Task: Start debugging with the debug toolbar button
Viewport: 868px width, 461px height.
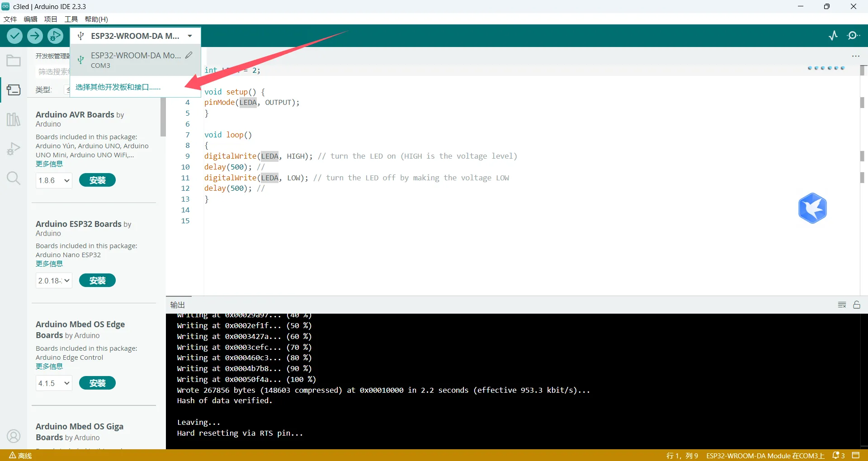Action: tap(56, 36)
